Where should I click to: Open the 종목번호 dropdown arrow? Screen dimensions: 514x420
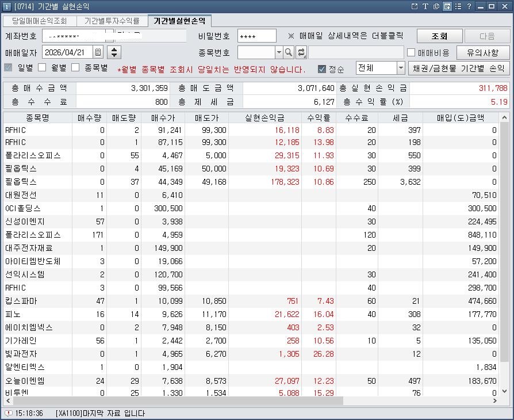[279, 51]
